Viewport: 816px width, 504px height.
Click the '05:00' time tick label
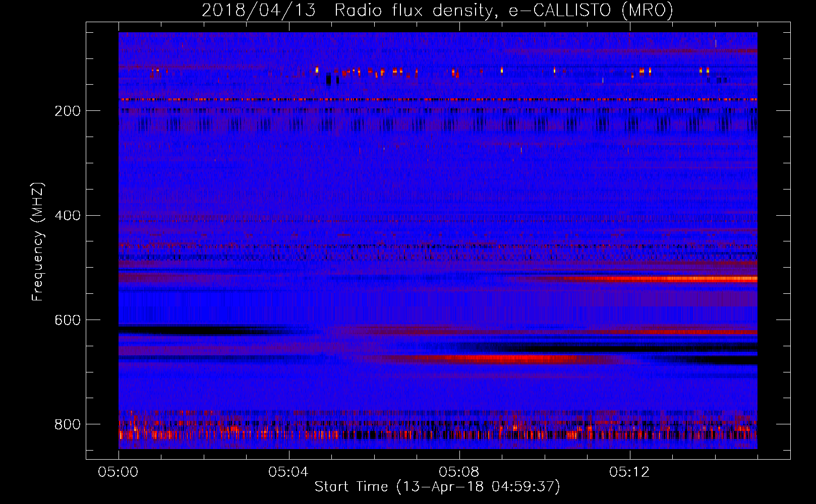(118, 472)
